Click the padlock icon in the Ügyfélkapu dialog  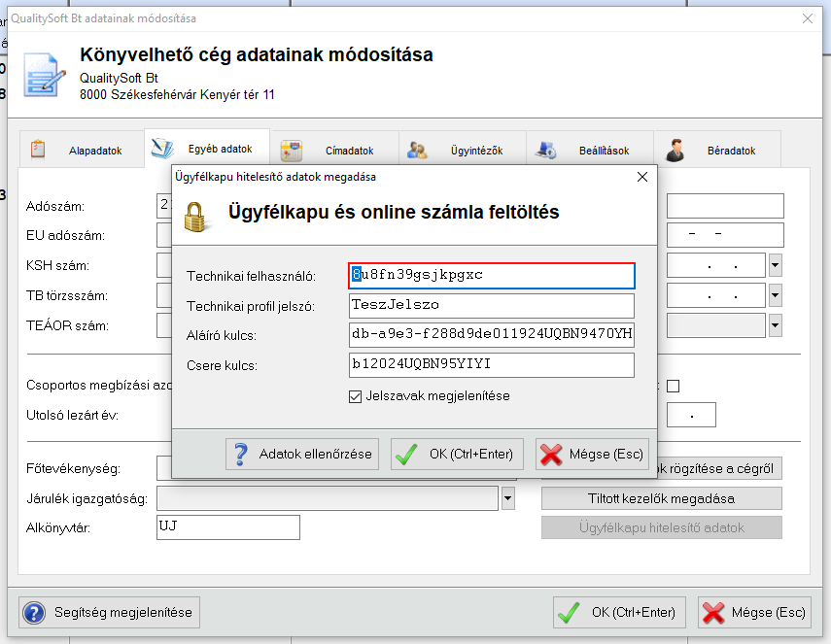pos(197,216)
